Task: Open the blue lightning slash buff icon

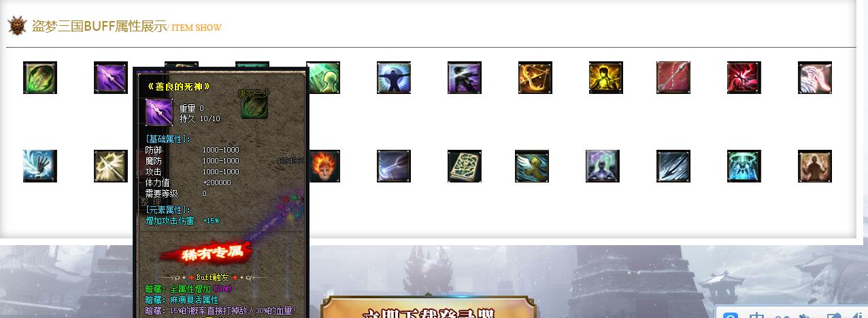Action: 394,166
